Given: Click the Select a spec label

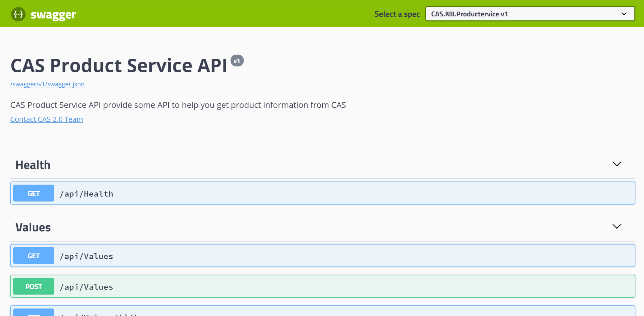Looking at the screenshot, I should point(397,14).
